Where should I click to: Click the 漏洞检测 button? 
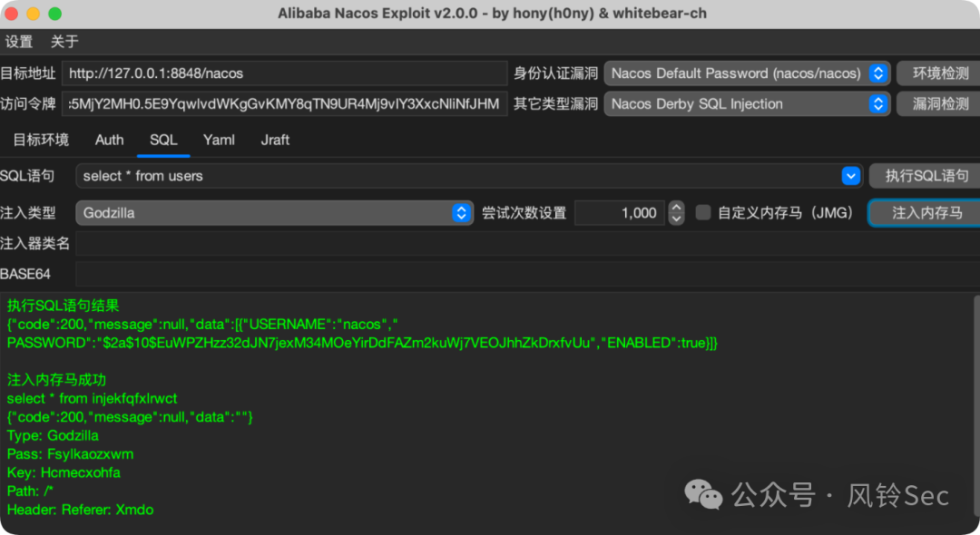point(940,103)
